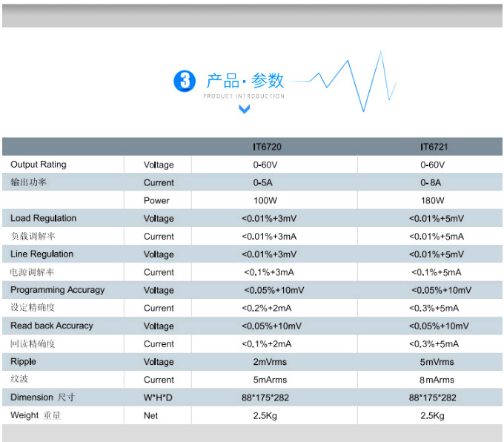
Task: Select the Current cell in 纹波 row
Action: pyautogui.click(x=159, y=380)
